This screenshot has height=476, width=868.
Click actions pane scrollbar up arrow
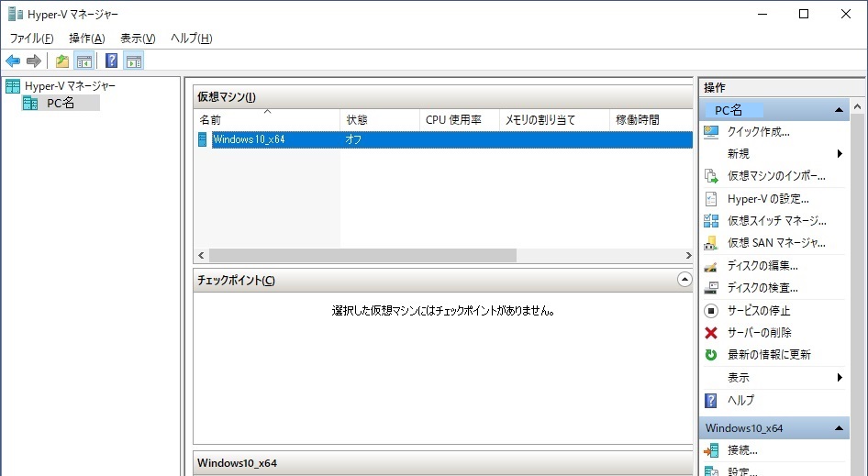click(858, 106)
